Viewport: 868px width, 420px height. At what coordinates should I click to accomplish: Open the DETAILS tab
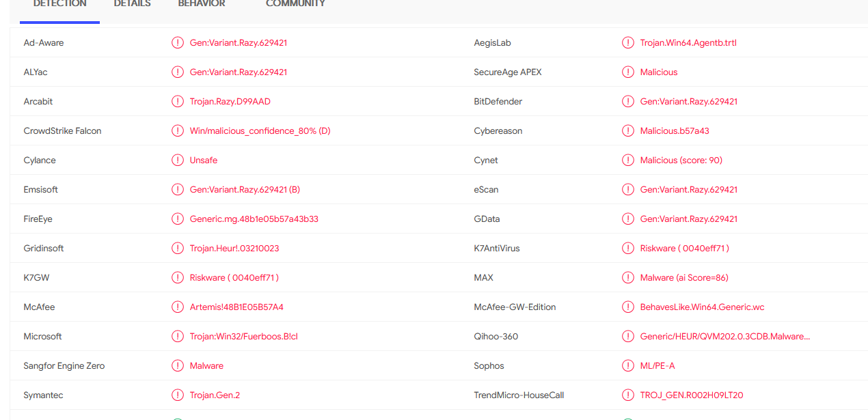tap(133, 4)
